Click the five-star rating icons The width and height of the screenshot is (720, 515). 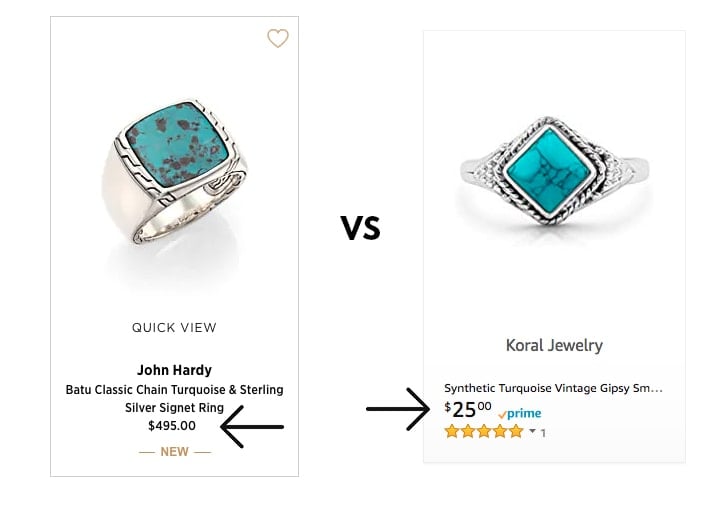(x=484, y=432)
